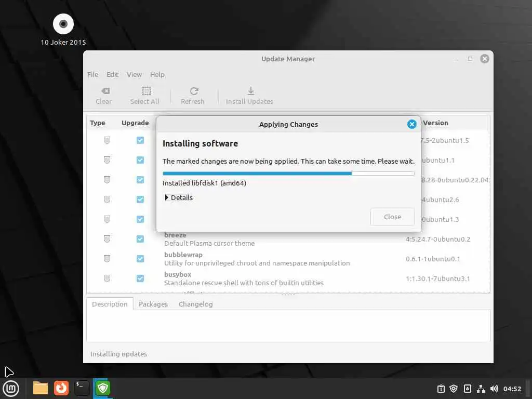Click the Clear toolbar icon

pos(103,96)
